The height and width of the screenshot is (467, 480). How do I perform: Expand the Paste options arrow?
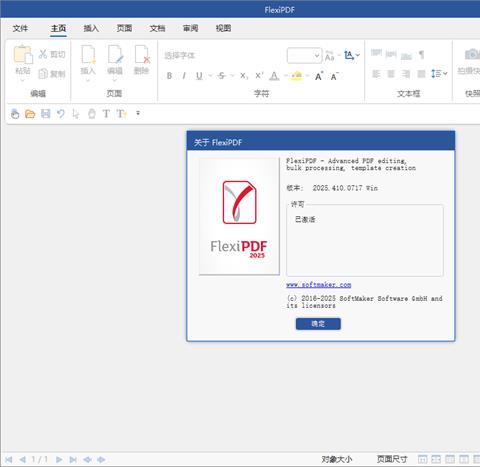(x=23, y=80)
